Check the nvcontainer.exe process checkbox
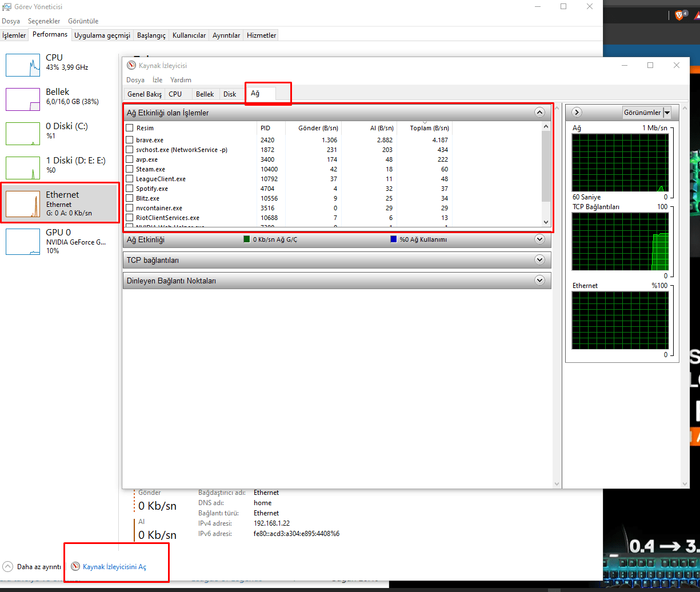700x592 pixels. (x=130, y=208)
